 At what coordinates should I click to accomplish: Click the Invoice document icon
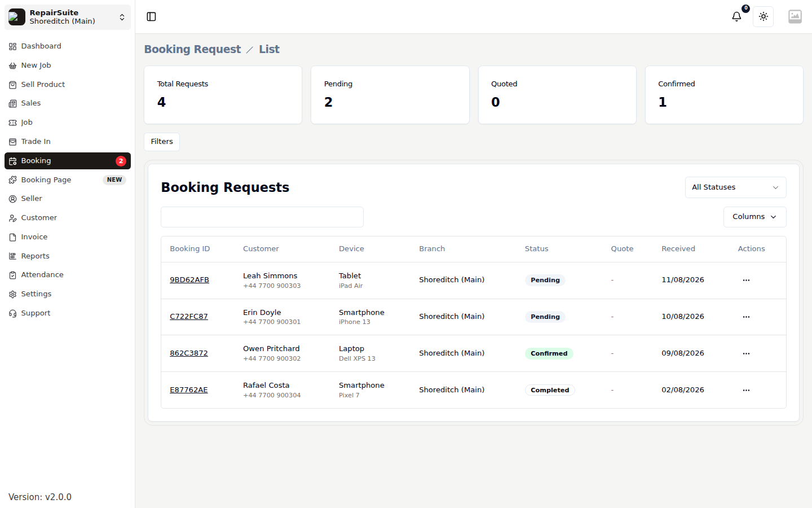[x=12, y=237]
